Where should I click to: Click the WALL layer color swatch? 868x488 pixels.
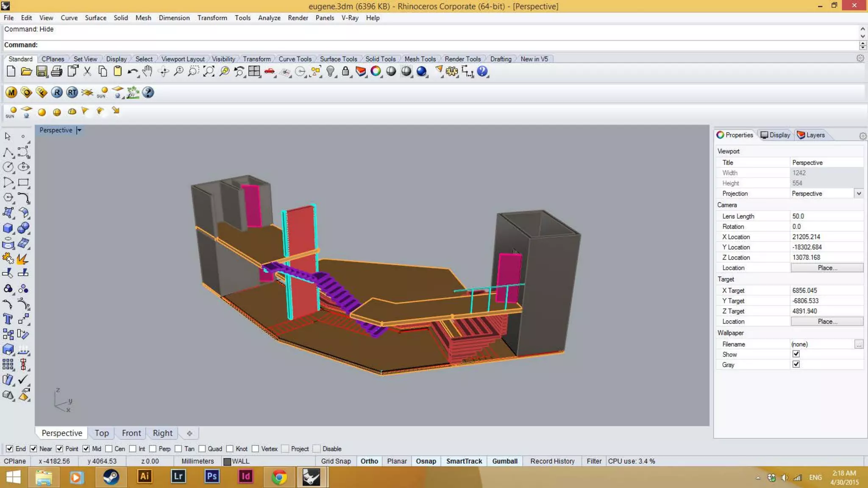[227, 461]
